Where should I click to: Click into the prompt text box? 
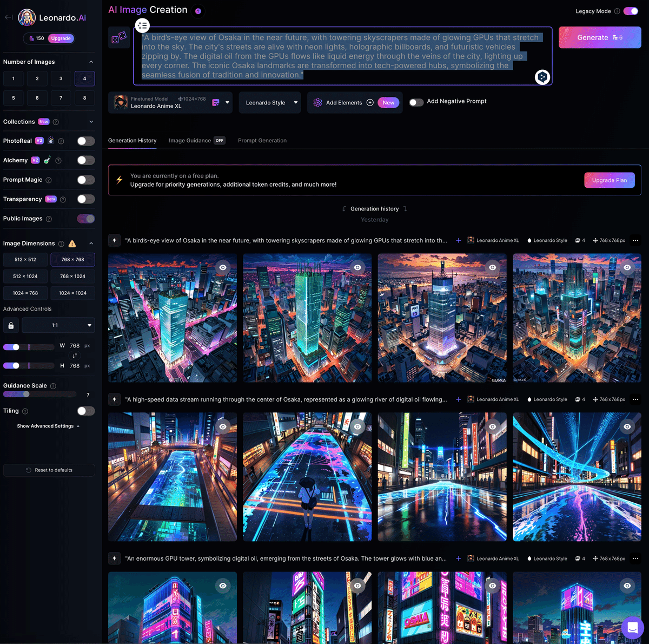pyautogui.click(x=342, y=56)
